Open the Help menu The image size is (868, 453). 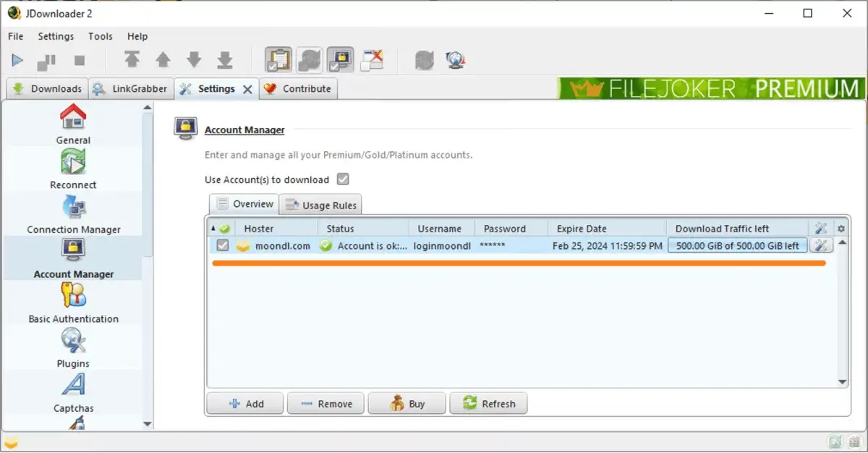(137, 36)
